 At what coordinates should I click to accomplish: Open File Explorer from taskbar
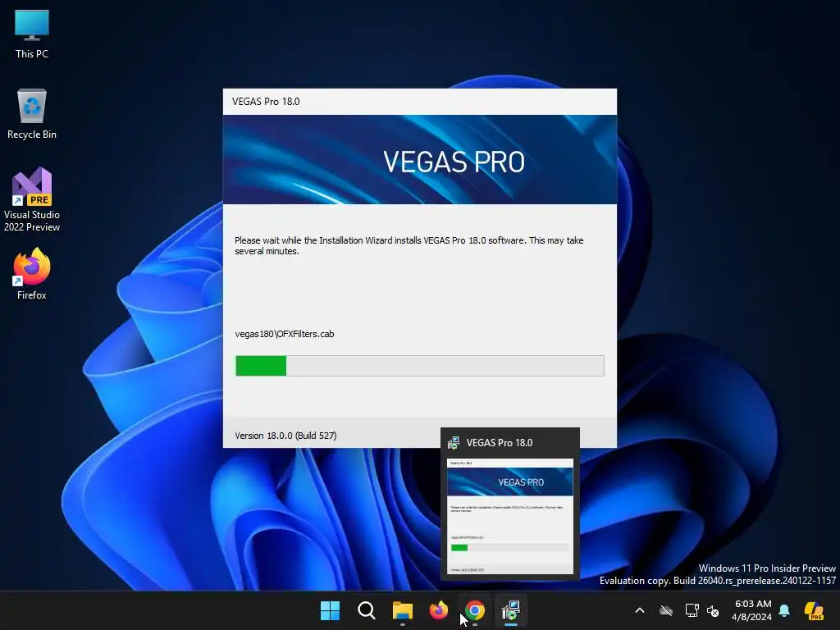tap(402, 610)
